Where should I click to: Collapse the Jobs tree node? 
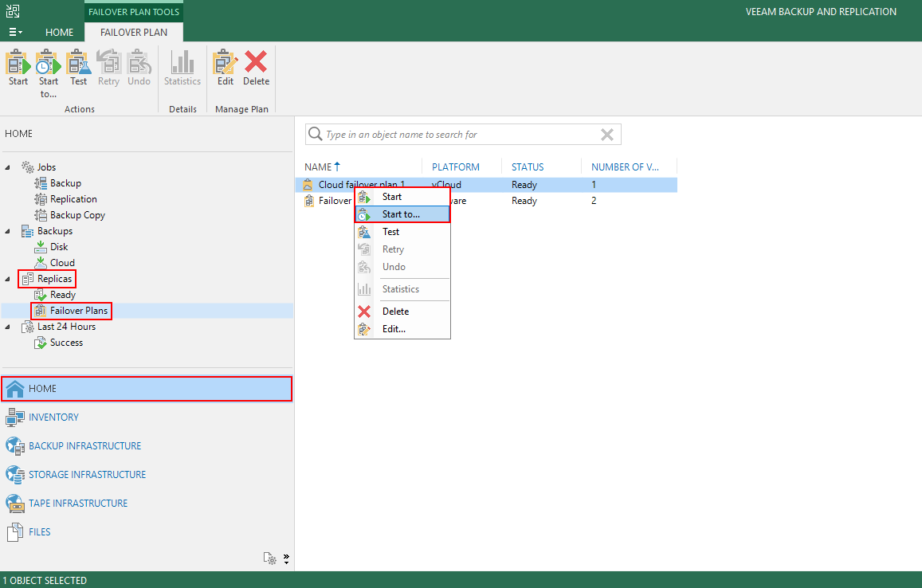[x=8, y=167]
